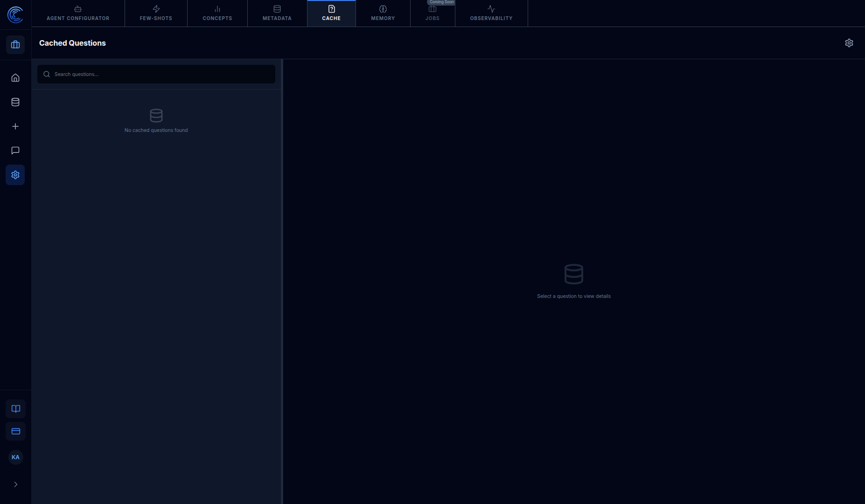Viewport: 865px width, 504px height.
Task: Click the Coming Soon badge
Action: (441, 2)
